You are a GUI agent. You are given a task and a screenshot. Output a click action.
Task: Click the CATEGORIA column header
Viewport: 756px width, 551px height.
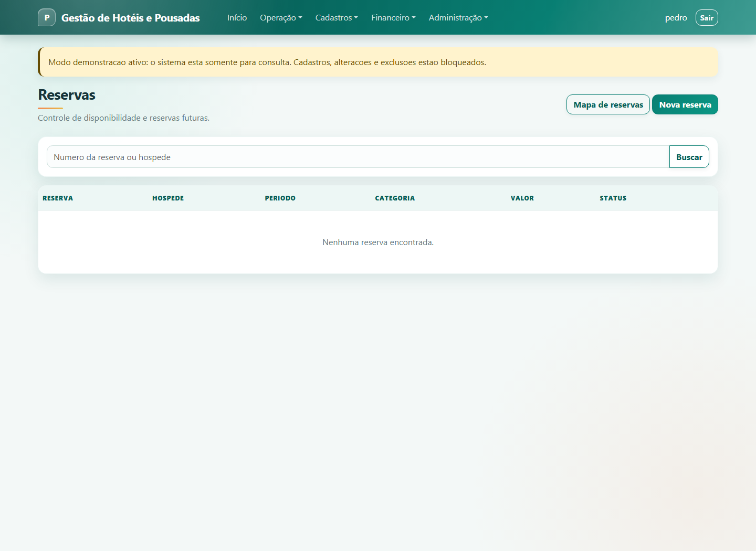click(395, 198)
